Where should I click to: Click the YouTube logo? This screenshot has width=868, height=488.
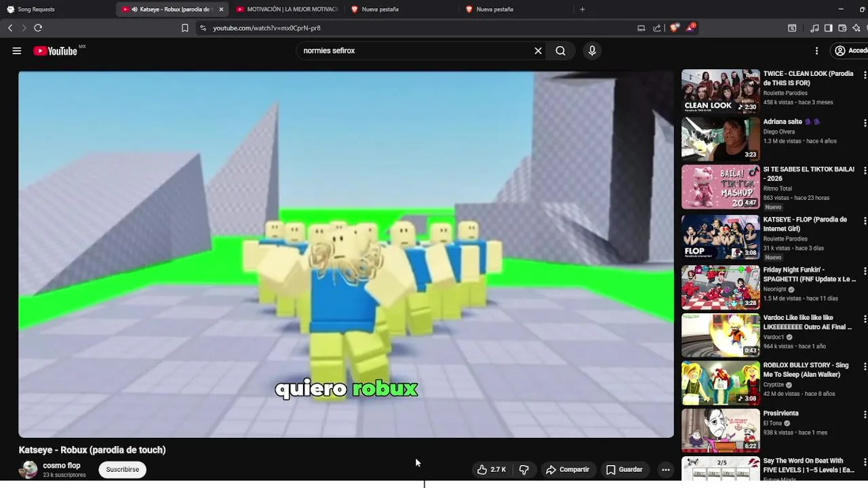55,51
